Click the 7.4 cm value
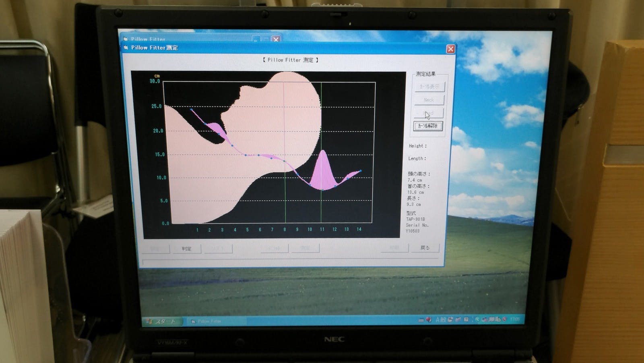The width and height of the screenshot is (644, 363). (415, 180)
